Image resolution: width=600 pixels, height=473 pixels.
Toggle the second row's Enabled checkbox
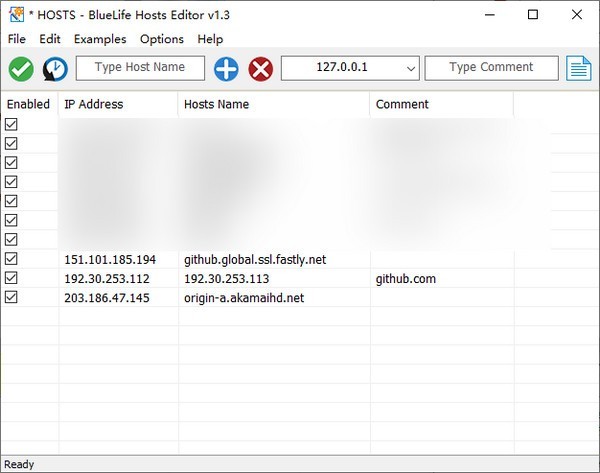click(11, 144)
